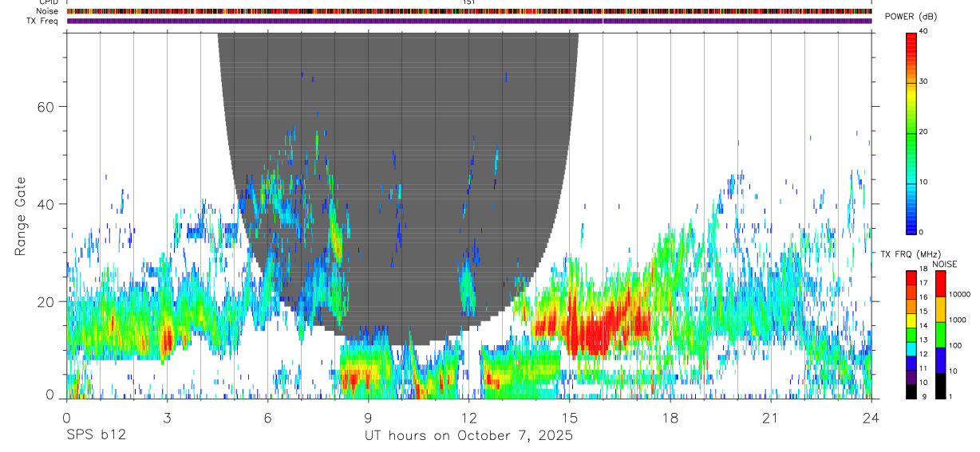Screen dimensions: 980x452
Task: Select the "SPS b12" radar label
Action: 96,435
